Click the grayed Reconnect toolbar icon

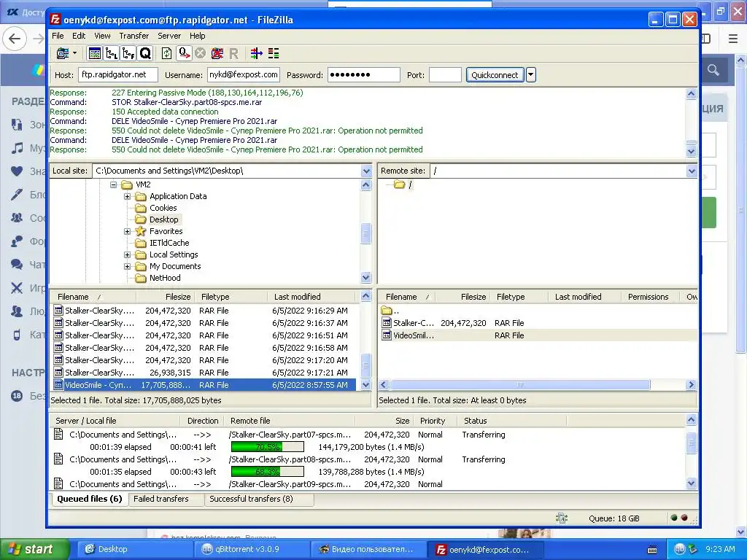coord(233,53)
